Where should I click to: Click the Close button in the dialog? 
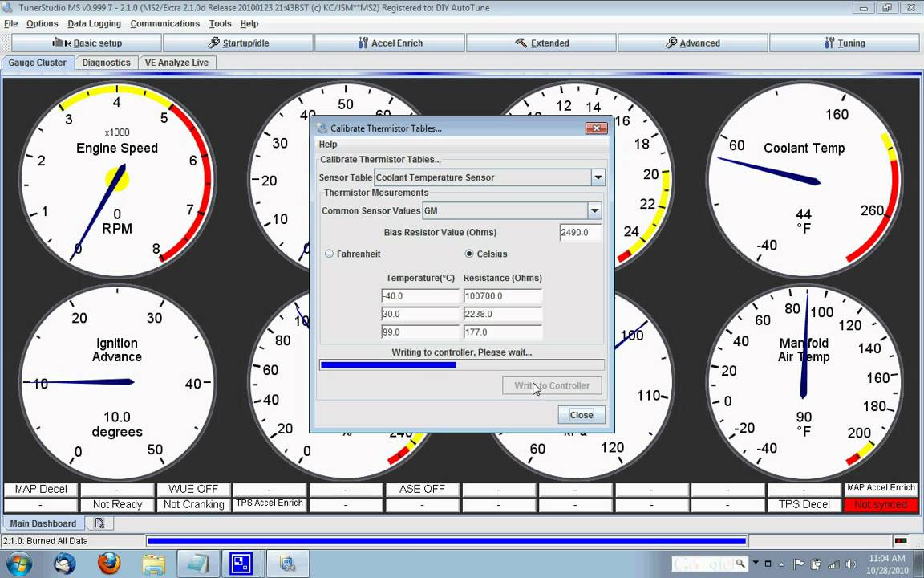582,415
